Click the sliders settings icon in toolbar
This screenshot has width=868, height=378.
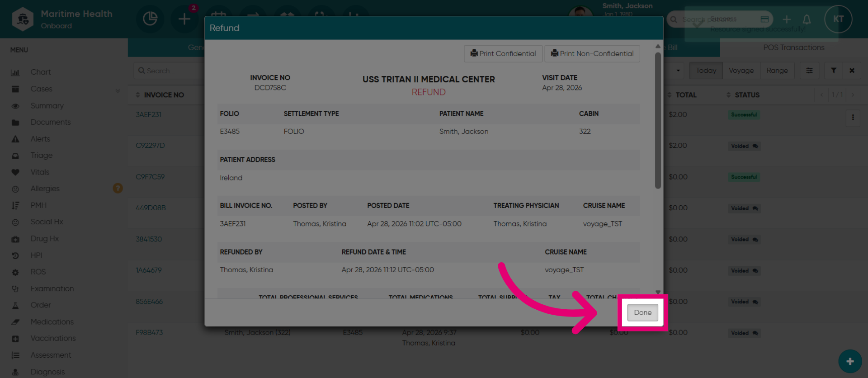tap(809, 71)
